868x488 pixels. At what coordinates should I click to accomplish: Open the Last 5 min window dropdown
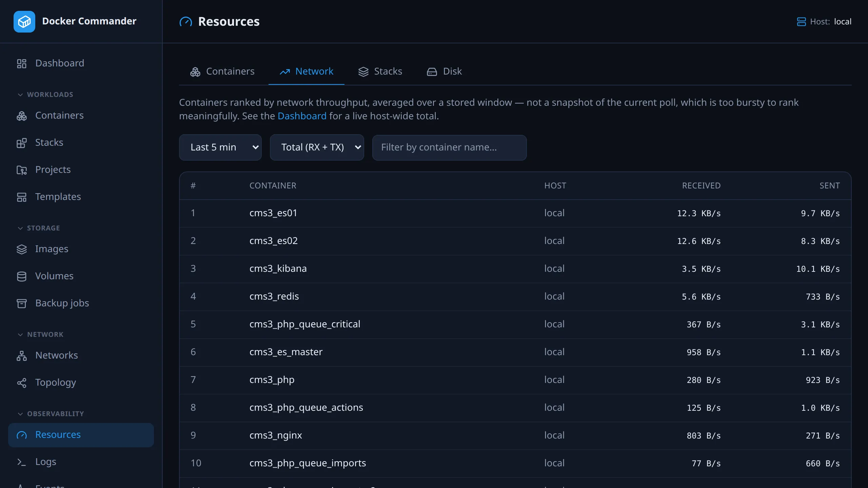220,147
